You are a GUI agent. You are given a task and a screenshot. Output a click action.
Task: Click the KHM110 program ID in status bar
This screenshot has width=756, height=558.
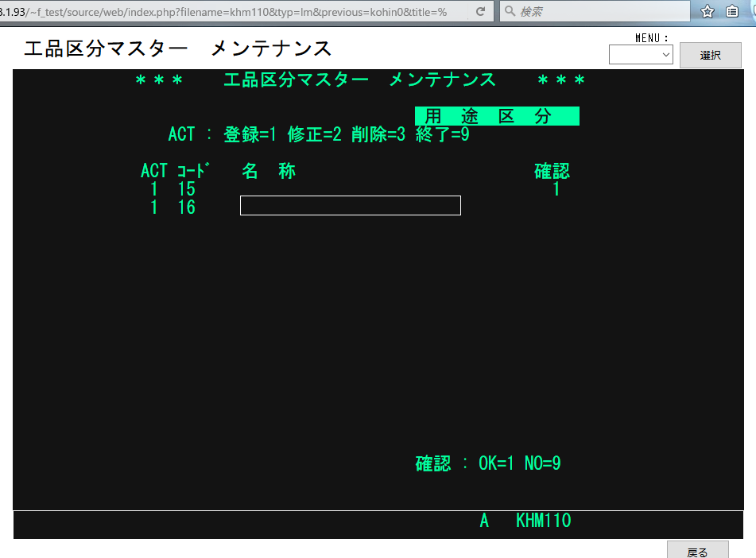pos(543,521)
